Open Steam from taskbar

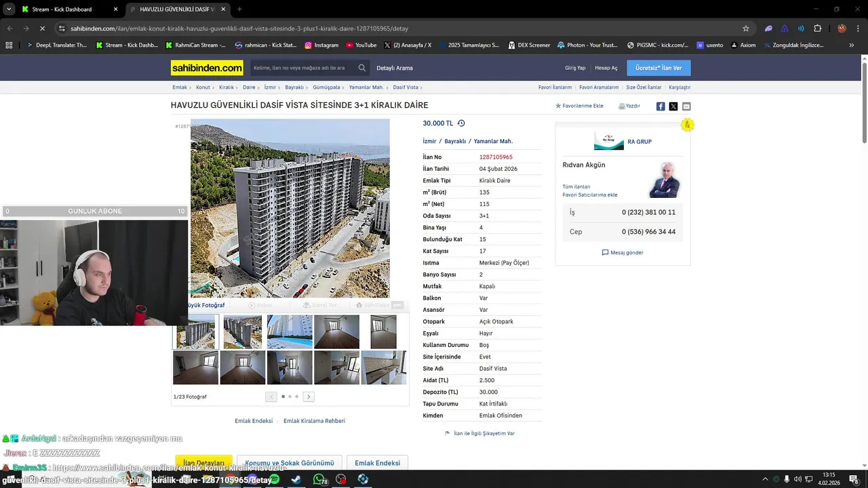tap(296, 479)
